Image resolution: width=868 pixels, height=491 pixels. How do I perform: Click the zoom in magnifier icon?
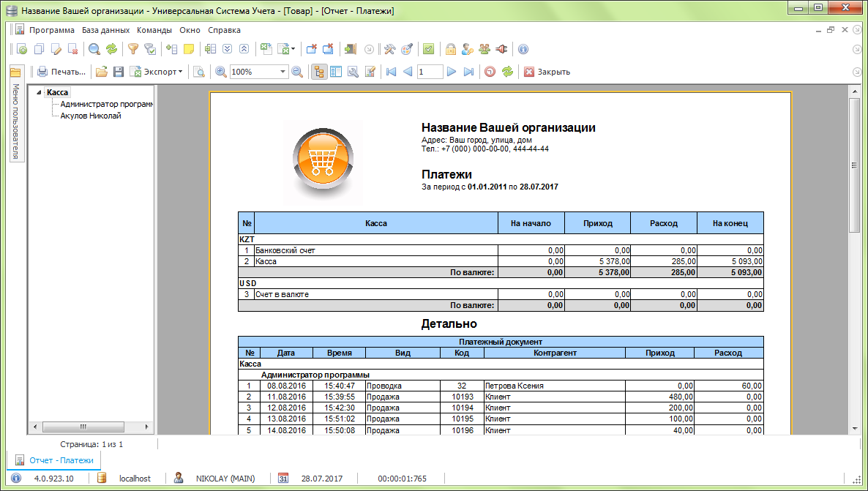click(x=221, y=72)
